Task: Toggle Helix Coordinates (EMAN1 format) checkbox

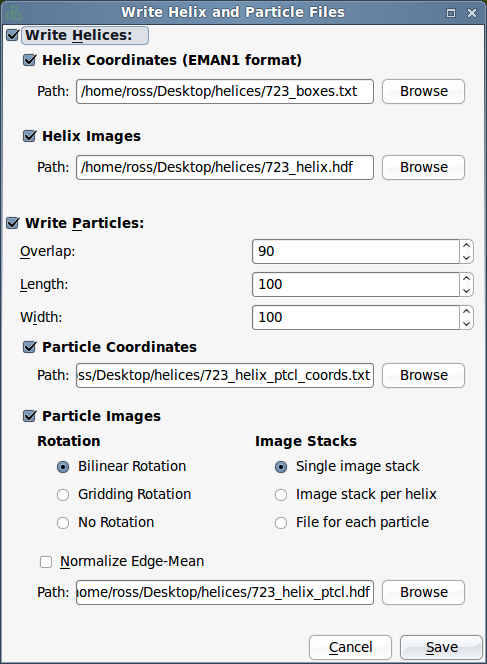Action: coord(29,60)
